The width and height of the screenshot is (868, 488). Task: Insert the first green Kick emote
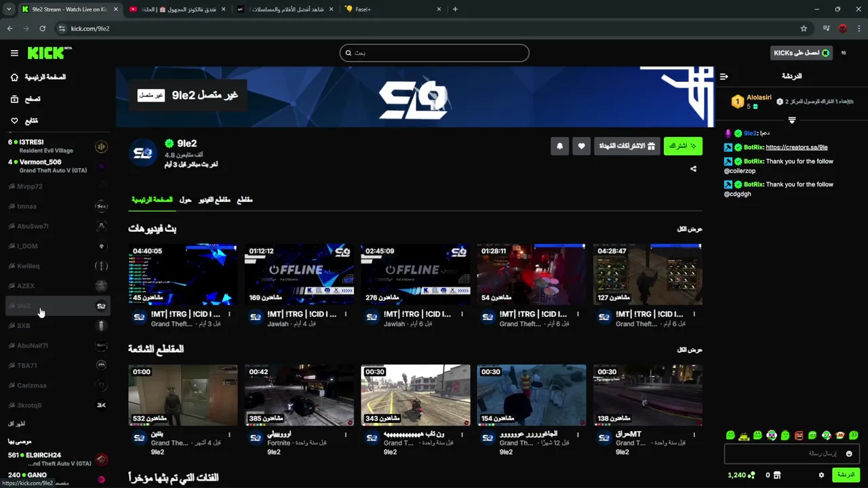[x=730, y=435]
